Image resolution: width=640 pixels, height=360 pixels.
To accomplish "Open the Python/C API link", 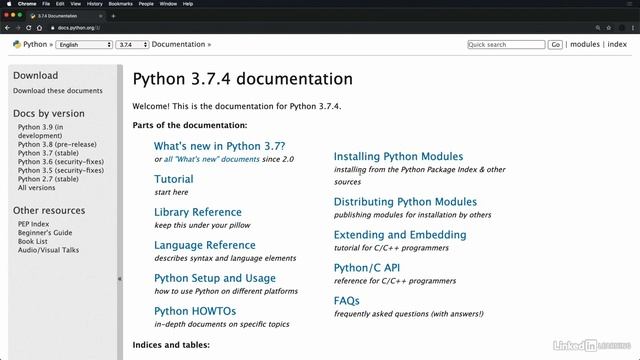I will point(367,268).
